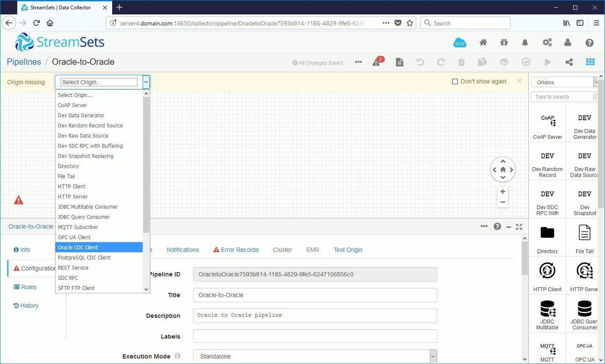Viewport: 605px width, 364px height.
Task: Open the user profile icon
Action: point(568,42)
